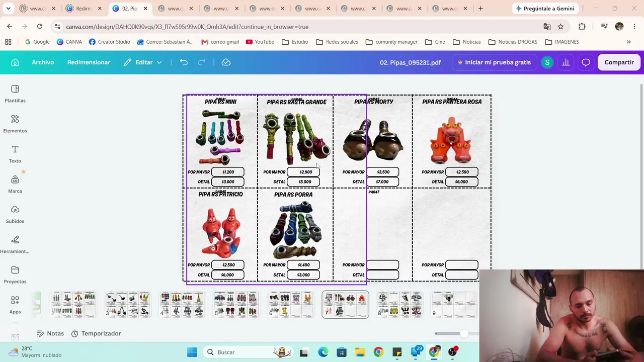The width and height of the screenshot is (644, 362).
Task: Select the Pantera Rosa pipe image
Action: tap(451, 140)
